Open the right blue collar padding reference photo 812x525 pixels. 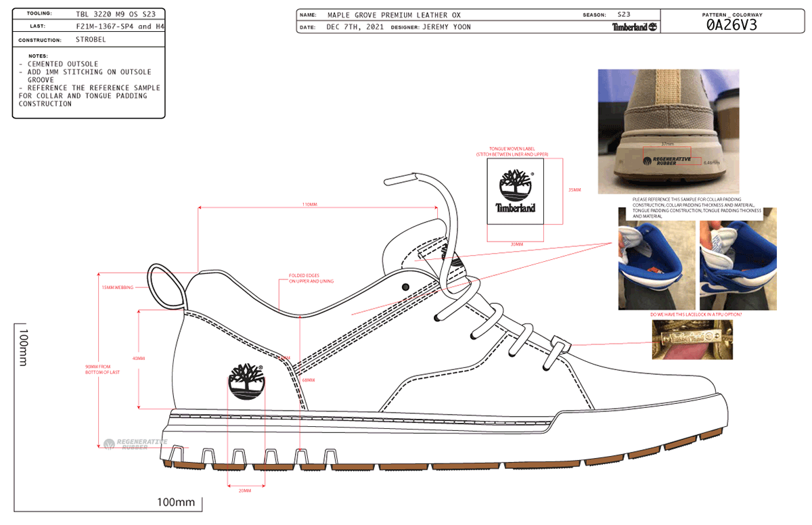(738, 260)
